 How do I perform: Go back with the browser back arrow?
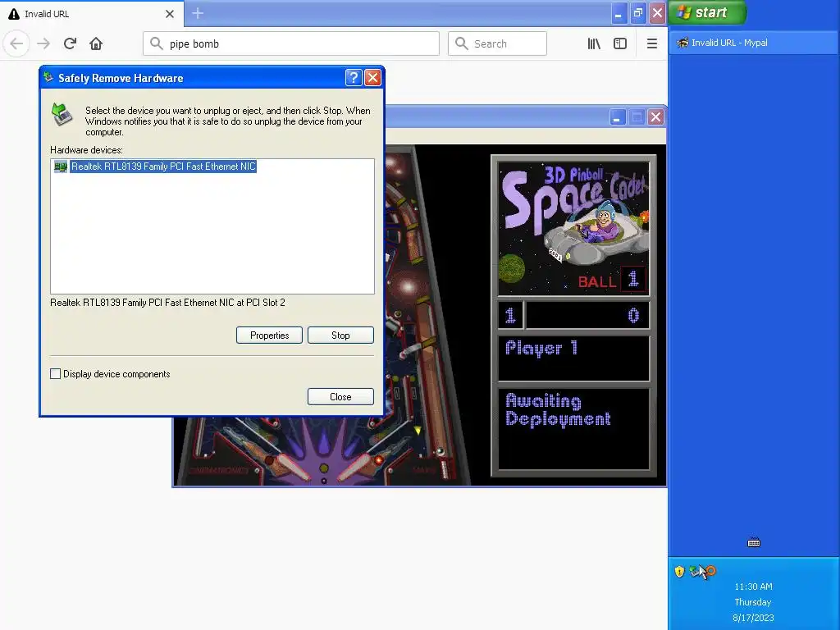16,43
